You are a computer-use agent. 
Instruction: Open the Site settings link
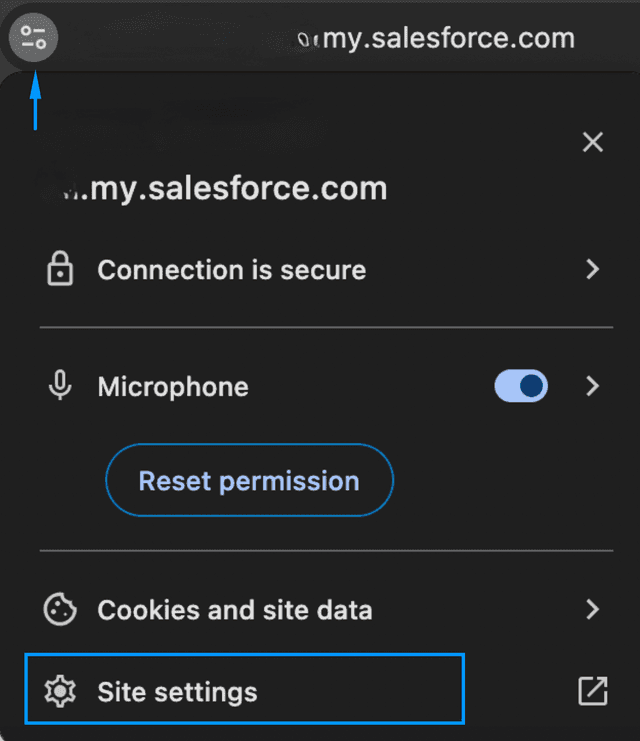(177, 691)
